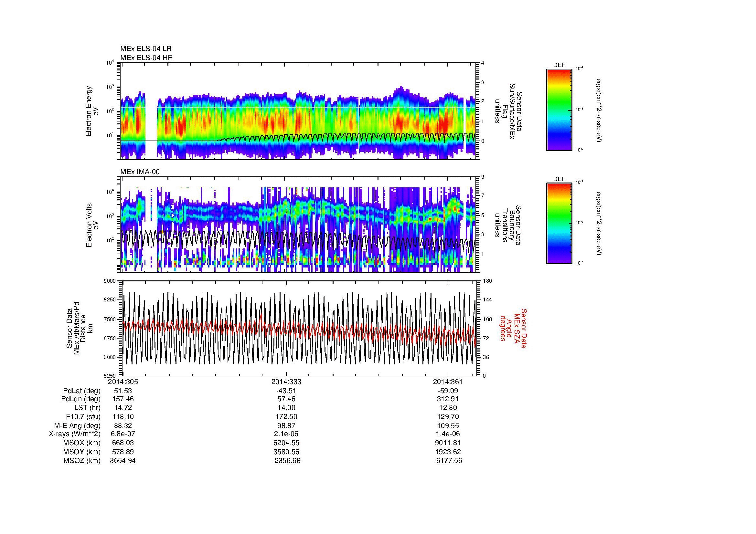Click the M-E Ang value 98.87
The image size is (756, 534).
(286, 425)
